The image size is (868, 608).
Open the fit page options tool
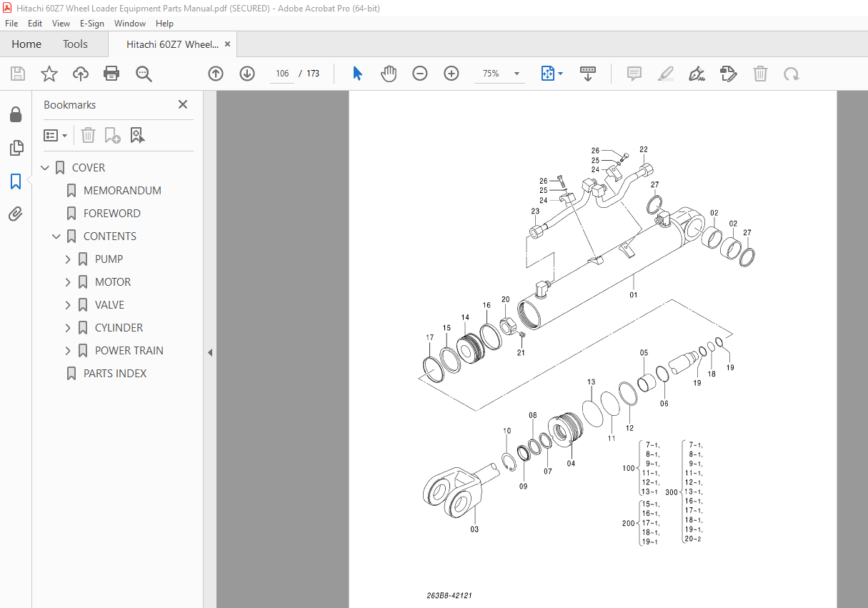tap(552, 74)
